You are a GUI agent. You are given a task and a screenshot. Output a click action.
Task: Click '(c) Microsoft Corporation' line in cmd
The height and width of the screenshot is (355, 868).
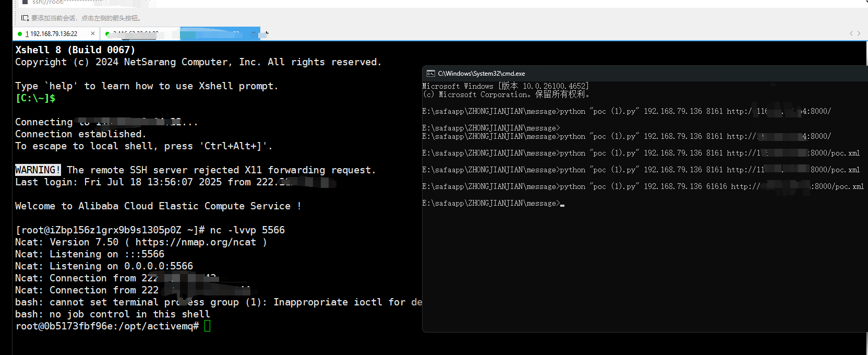click(x=506, y=94)
